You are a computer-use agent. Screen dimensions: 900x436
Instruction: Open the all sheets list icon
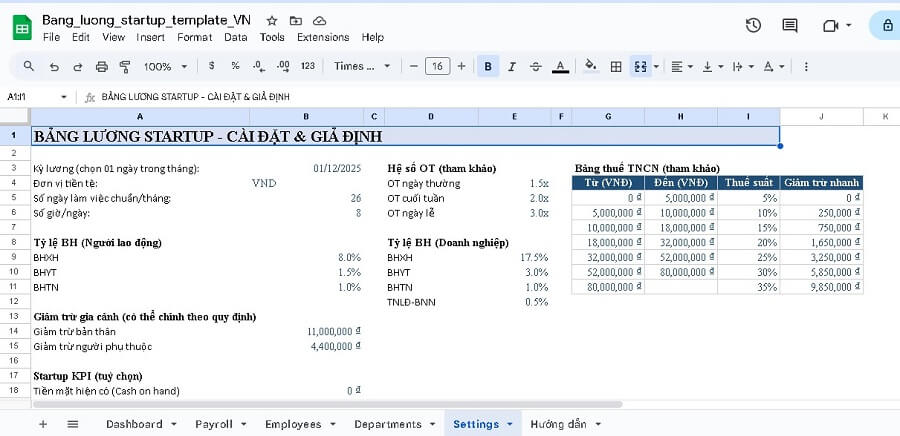point(72,424)
